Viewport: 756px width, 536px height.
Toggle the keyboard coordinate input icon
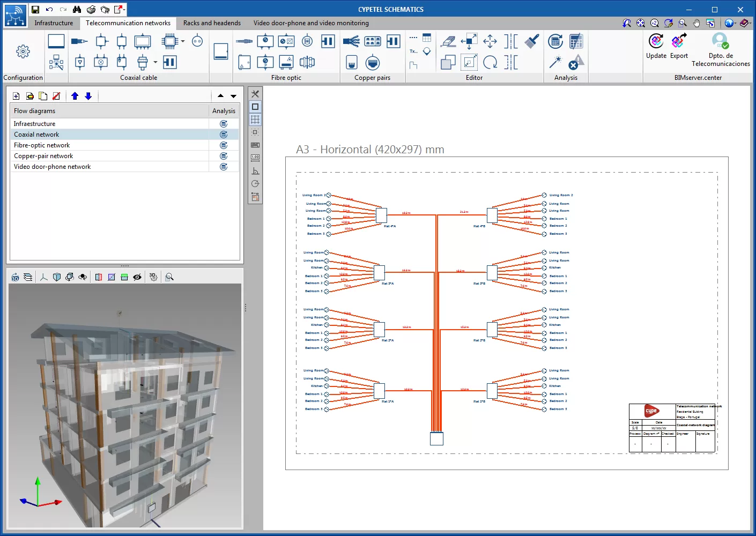point(255,145)
